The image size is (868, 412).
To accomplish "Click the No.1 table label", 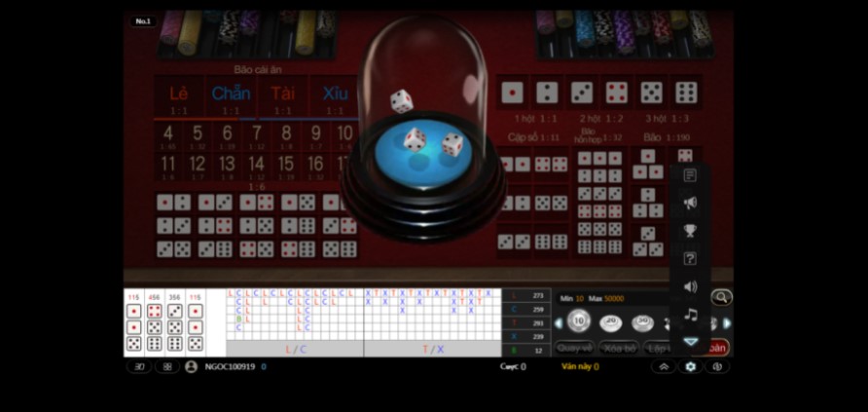I will pos(143,21).
